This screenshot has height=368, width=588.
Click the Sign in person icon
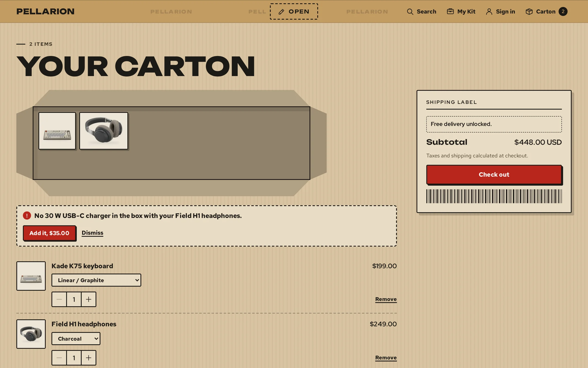(489, 11)
